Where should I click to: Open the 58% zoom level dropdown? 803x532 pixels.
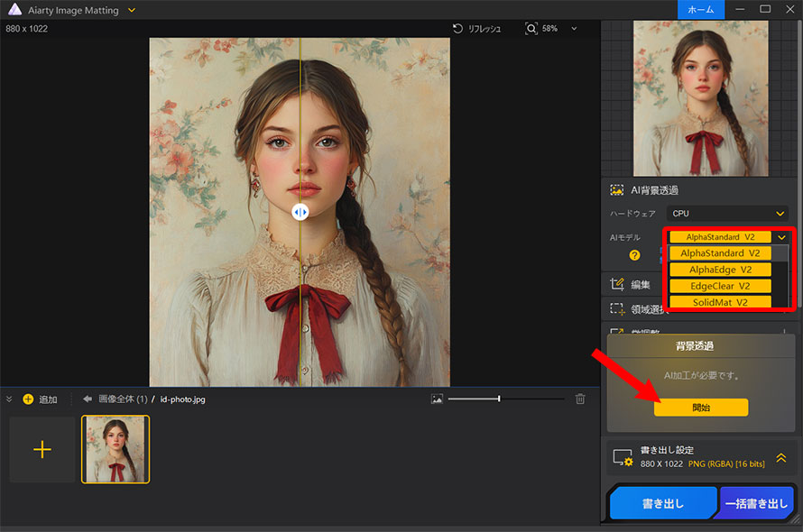click(575, 29)
